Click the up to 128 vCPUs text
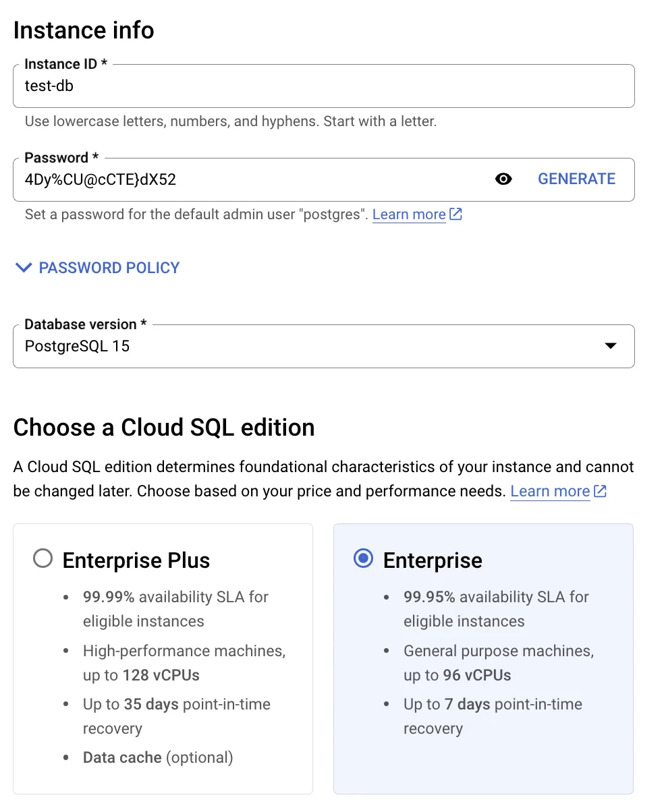This screenshot has width=664, height=812. [141, 675]
